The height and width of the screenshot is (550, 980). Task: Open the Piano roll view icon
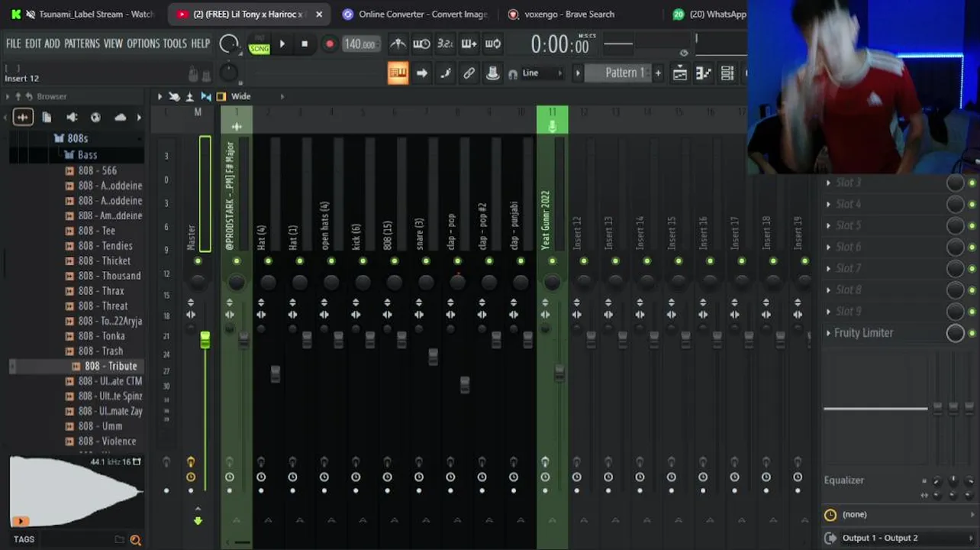[x=704, y=73]
